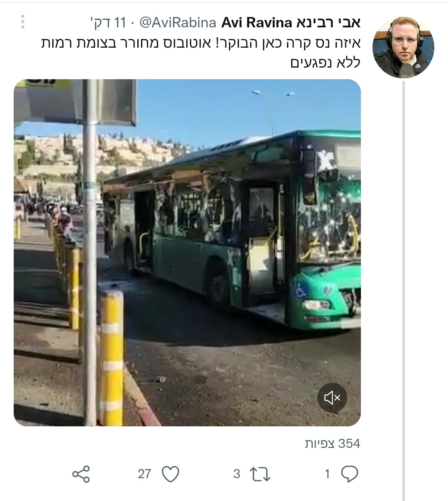
Task: View the 354 צפיות view count
Action: coord(332,444)
